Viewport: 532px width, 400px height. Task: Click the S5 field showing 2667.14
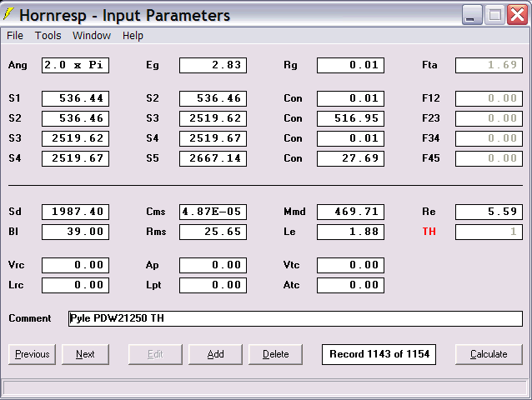tap(213, 158)
